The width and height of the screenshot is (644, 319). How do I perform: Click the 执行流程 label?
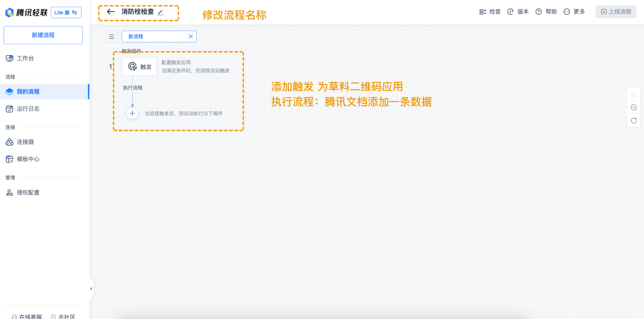coord(133,88)
